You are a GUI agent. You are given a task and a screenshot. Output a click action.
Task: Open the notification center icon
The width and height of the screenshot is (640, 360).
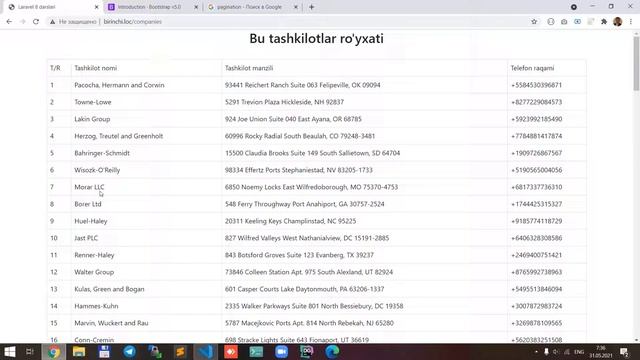click(x=624, y=352)
